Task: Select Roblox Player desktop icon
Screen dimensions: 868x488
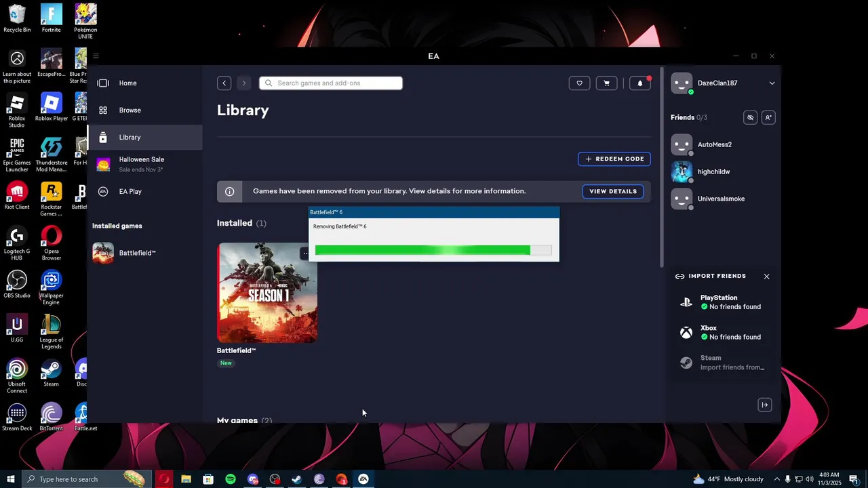Action: (x=51, y=107)
